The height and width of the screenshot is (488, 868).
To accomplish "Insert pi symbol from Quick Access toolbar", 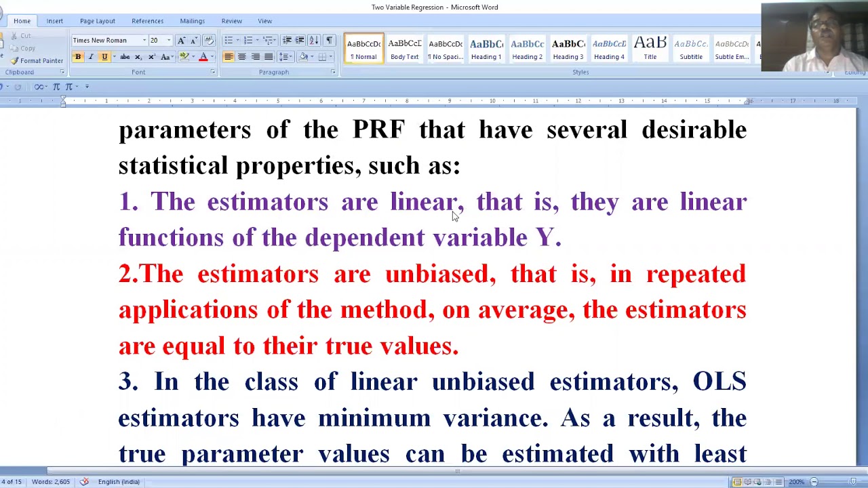I will point(56,87).
